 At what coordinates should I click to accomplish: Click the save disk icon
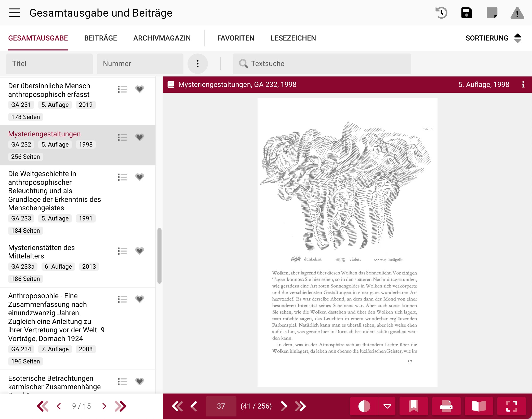(x=467, y=13)
